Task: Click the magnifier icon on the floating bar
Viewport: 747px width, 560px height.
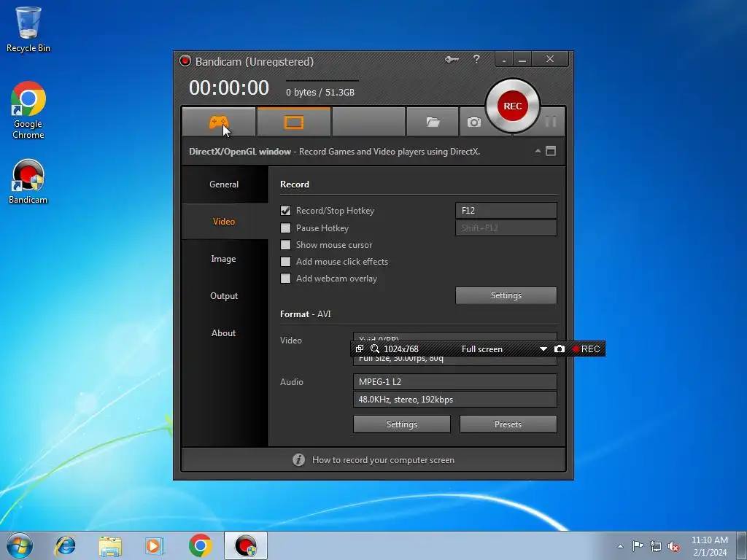Action: (x=375, y=349)
